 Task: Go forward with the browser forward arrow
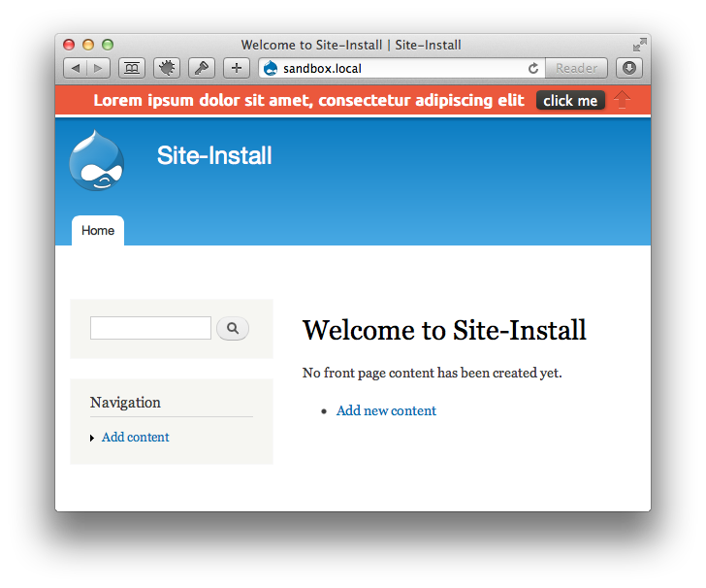coord(99,69)
